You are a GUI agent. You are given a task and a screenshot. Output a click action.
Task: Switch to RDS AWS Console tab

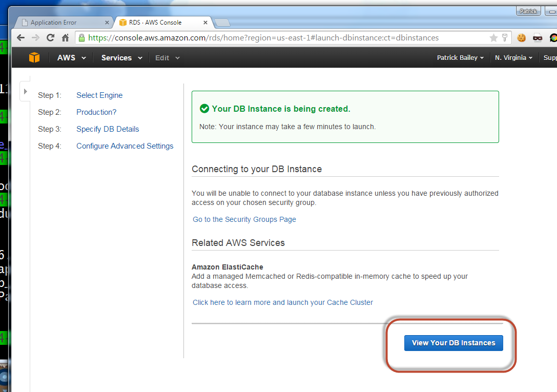coord(163,23)
